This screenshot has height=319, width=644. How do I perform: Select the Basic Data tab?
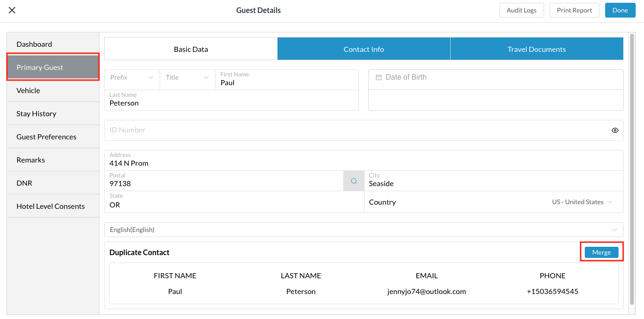pos(191,49)
